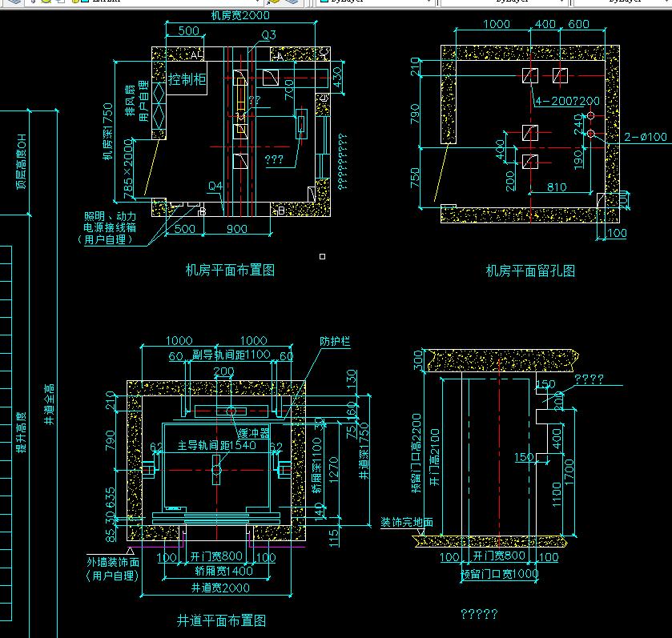The width and height of the screenshot is (672, 638).
Task: Click the 810 dimension value
Action: [x=557, y=187]
